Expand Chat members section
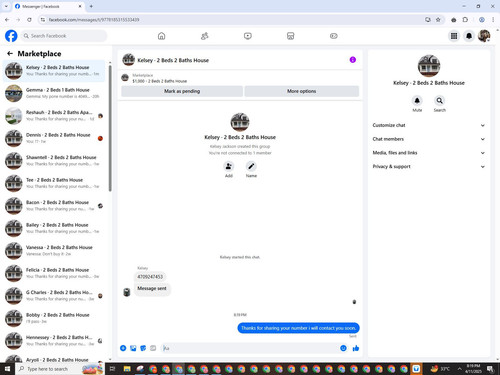500x375 pixels. coord(429,139)
